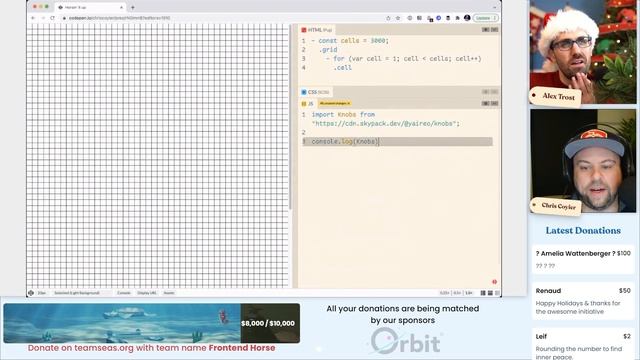Switch to top editor layout icon
This screenshot has height=360, width=640.
tap(490, 293)
